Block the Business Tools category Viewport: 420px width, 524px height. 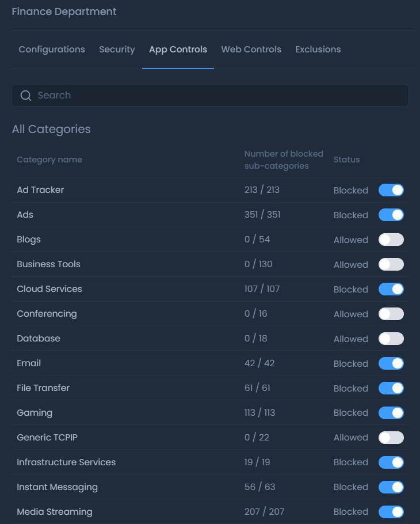coord(391,264)
